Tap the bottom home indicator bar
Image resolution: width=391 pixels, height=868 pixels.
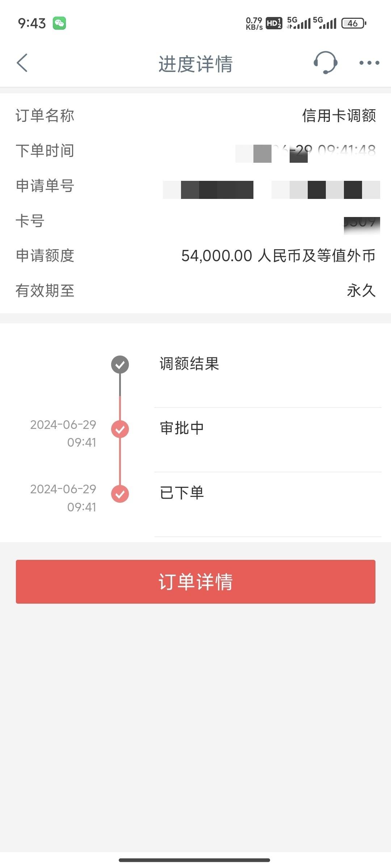[x=194, y=860]
